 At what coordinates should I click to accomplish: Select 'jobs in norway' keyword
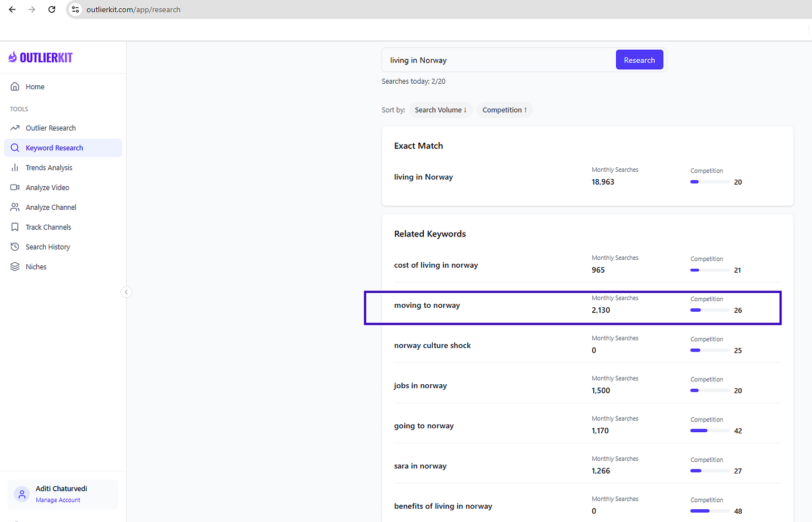tap(420, 385)
